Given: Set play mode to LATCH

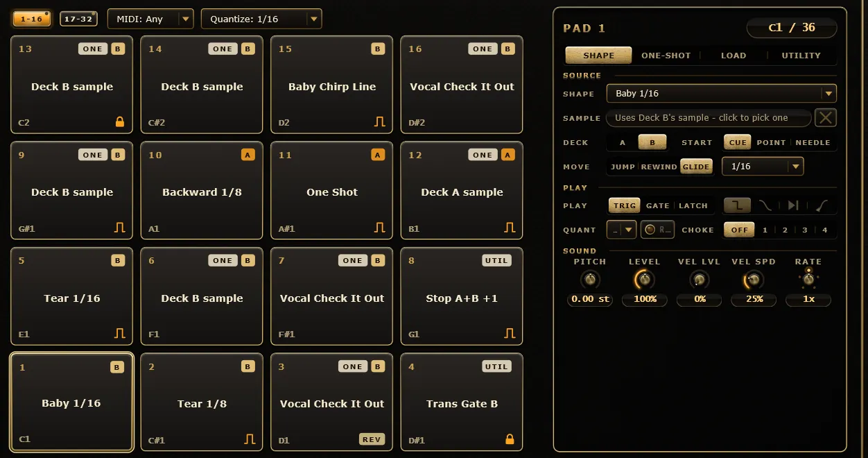Looking at the screenshot, I should click(x=693, y=205).
